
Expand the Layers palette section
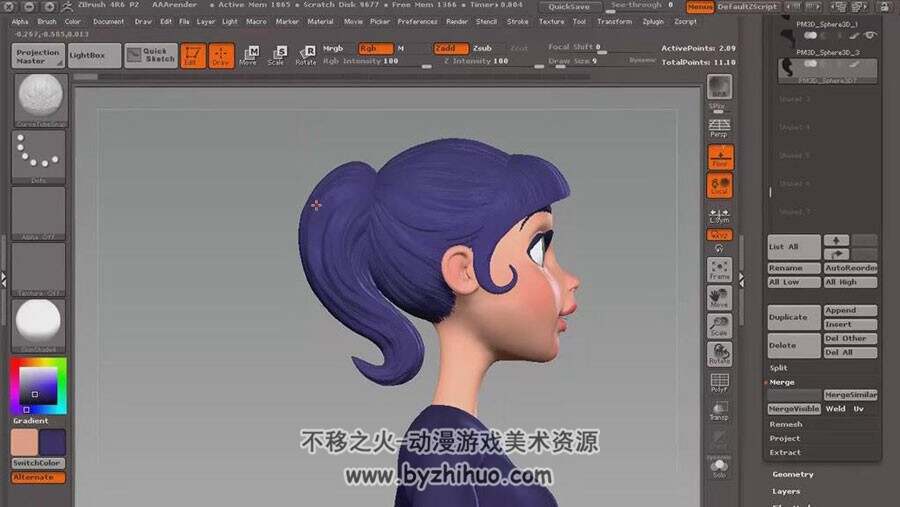[786, 491]
